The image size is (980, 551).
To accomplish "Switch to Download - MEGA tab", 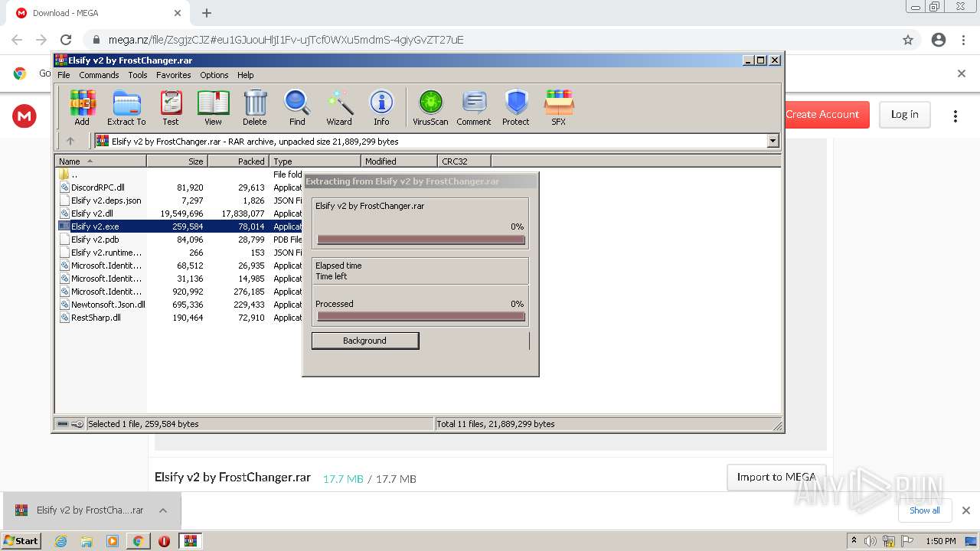I will [98, 13].
